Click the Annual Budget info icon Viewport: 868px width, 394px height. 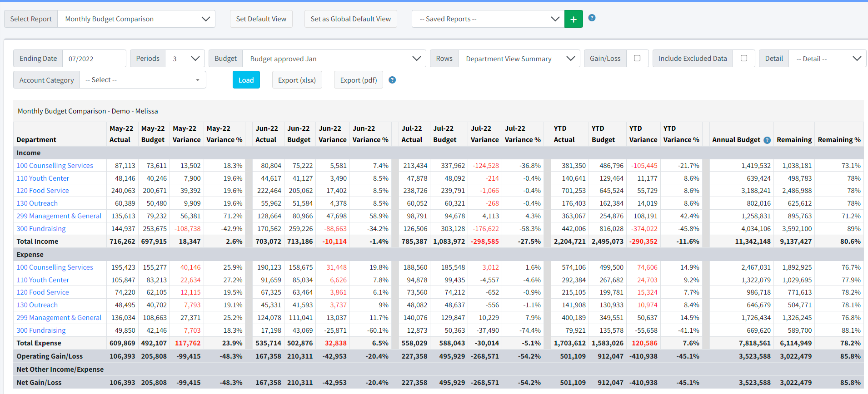(767, 140)
